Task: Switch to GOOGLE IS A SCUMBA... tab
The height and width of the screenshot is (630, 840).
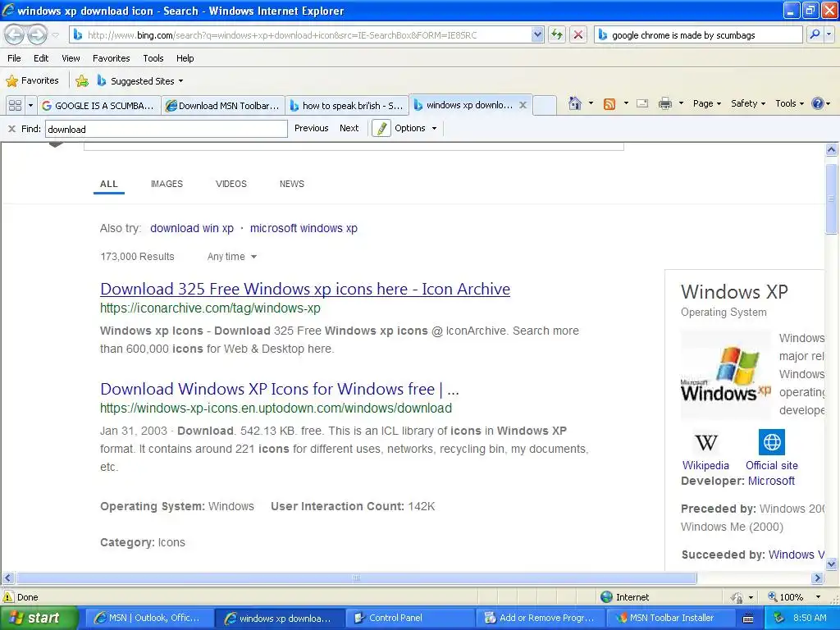Action: pyautogui.click(x=99, y=106)
